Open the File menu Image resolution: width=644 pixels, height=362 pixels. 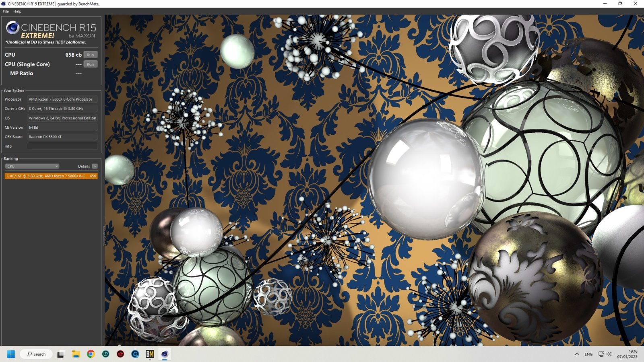pyautogui.click(x=6, y=11)
